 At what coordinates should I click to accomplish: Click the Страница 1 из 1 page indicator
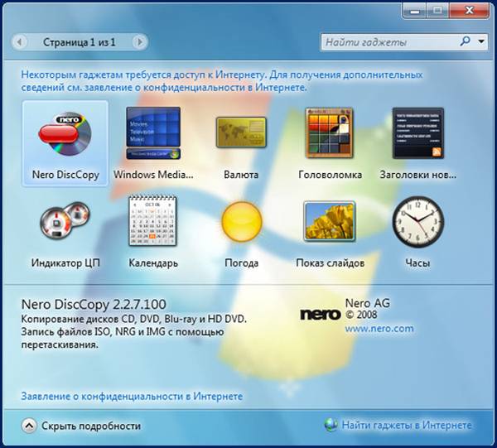[80, 42]
